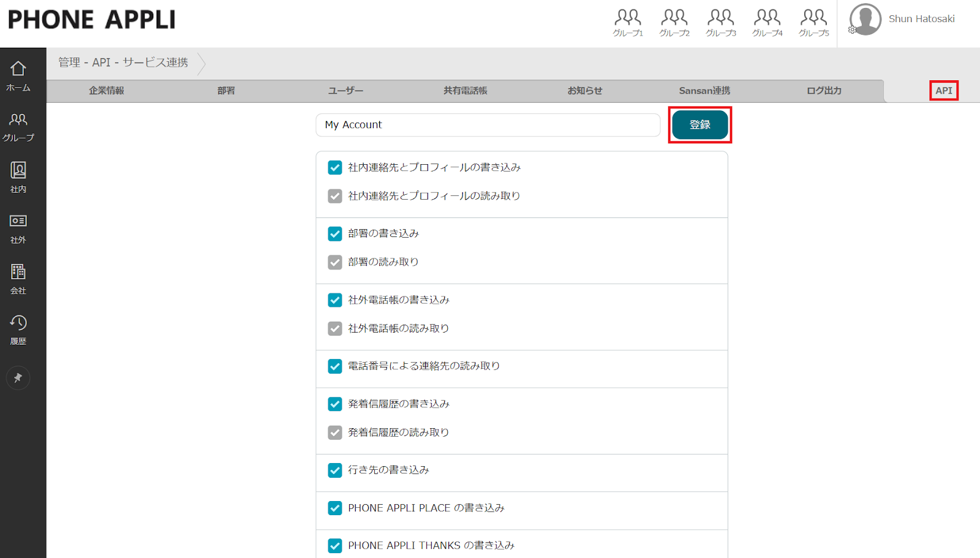The image size is (980, 558).
Task: Click the PHONE APPLI logo
Action: click(92, 20)
